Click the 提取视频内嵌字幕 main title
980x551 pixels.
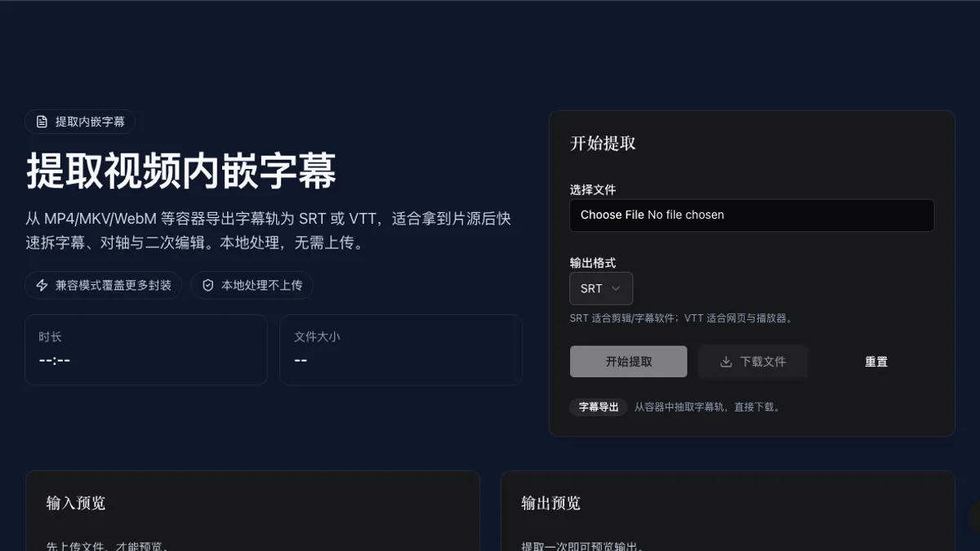[x=181, y=171]
